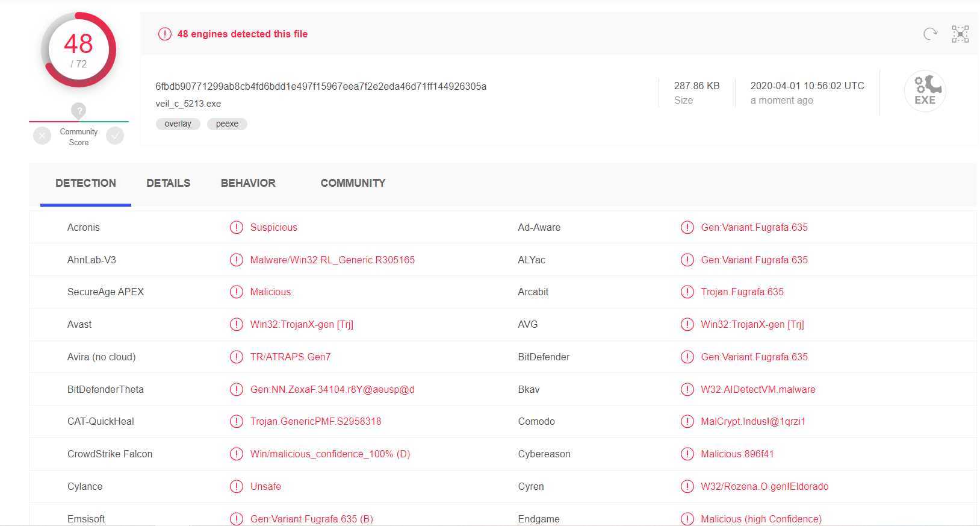Click the 'overlay' tag
980x526 pixels.
point(178,124)
